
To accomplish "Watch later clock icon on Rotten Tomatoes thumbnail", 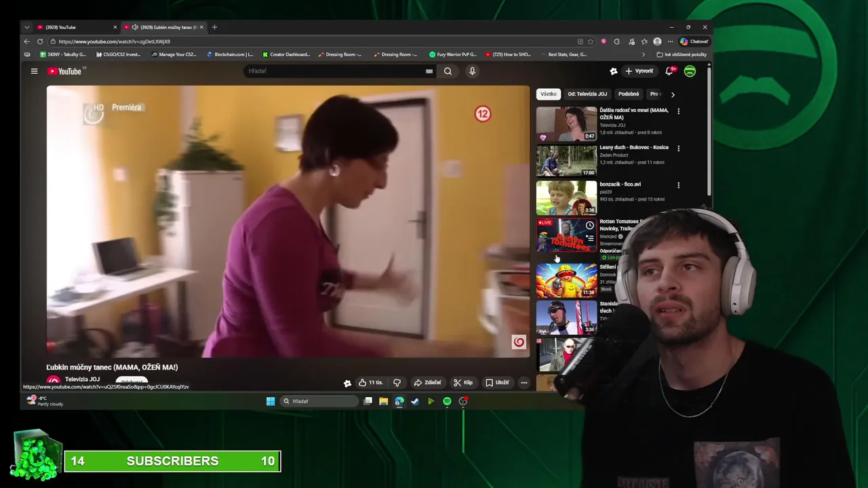I will click(590, 226).
